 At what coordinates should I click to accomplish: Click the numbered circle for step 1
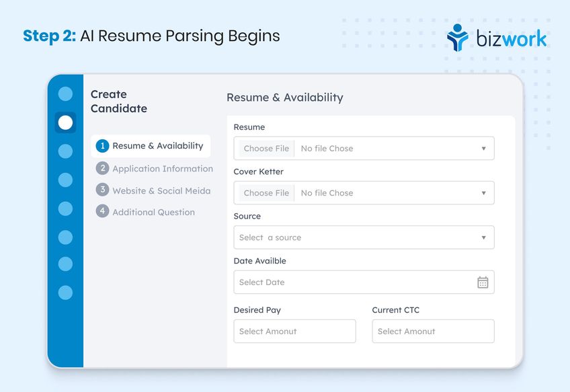click(101, 145)
